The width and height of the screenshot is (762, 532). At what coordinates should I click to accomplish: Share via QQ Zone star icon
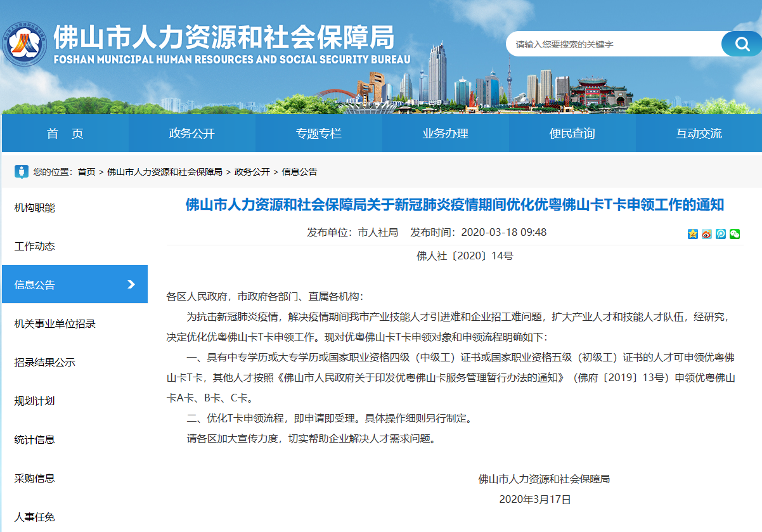coord(693,233)
